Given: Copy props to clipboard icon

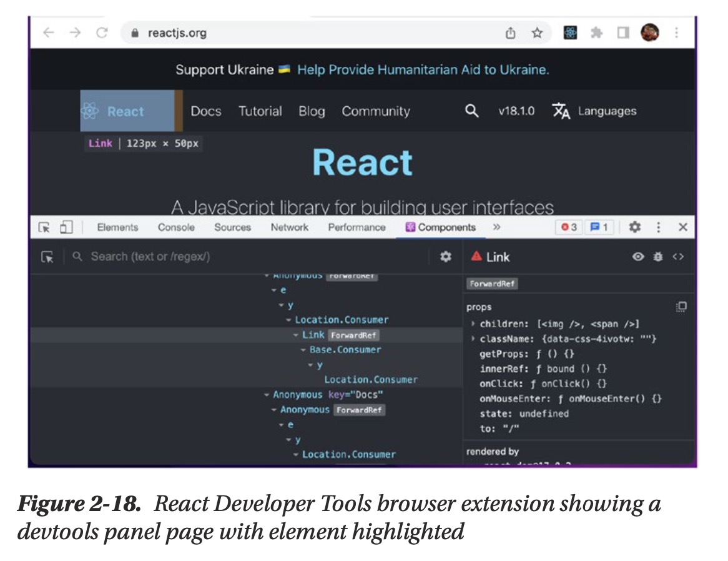Looking at the screenshot, I should point(681,307).
